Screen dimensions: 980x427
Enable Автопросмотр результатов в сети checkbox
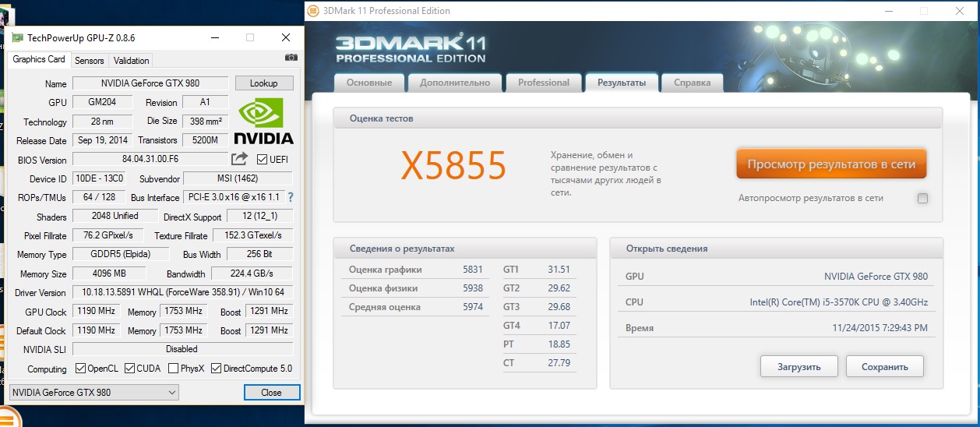(x=922, y=198)
